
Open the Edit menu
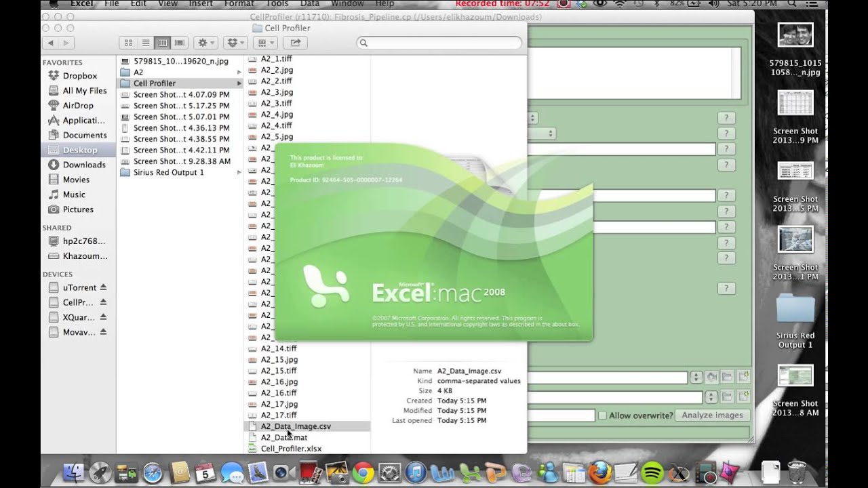[x=138, y=4]
